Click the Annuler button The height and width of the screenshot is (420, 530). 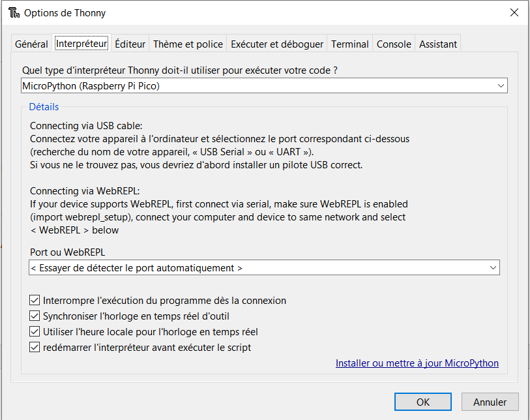coord(490,402)
